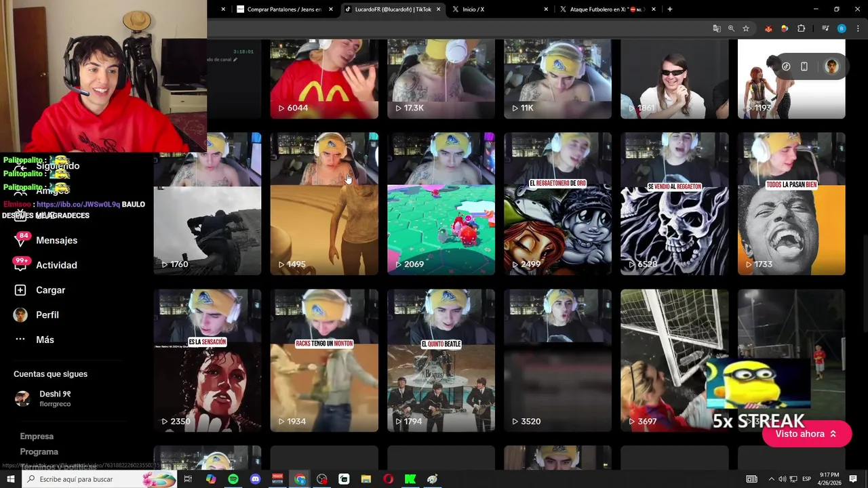Open Voicemeeter from the taskbar
The image size is (868, 488).
pos(277,479)
